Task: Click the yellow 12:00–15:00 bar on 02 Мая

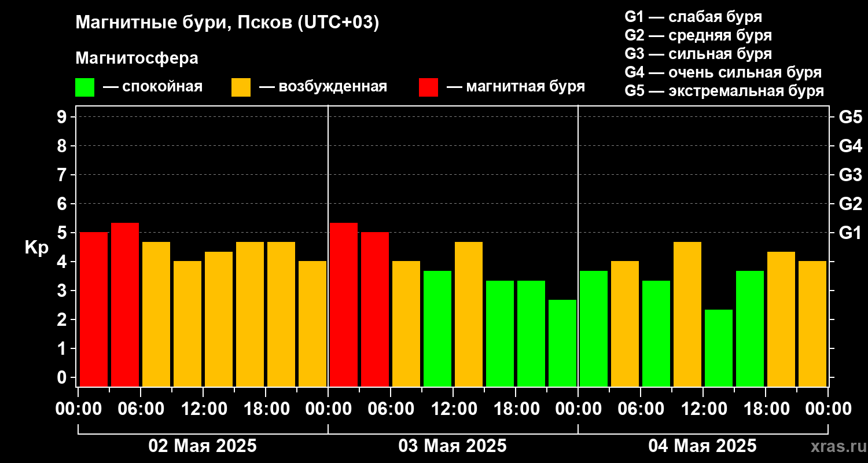Action: [x=219, y=319]
